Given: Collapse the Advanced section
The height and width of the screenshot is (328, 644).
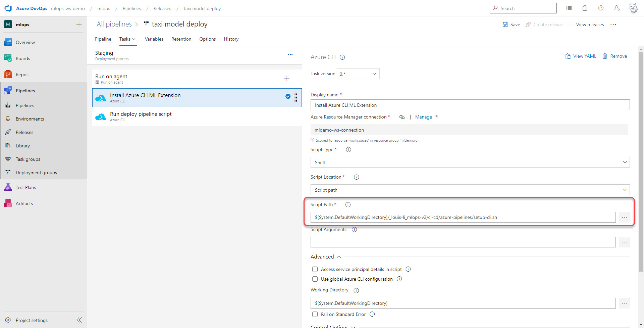Looking at the screenshot, I should coord(326,257).
